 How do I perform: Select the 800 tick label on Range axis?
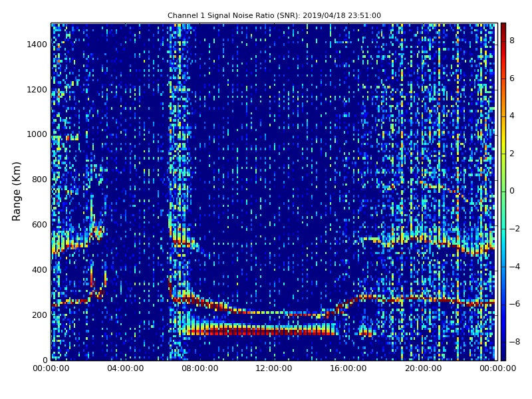[x=39, y=180]
